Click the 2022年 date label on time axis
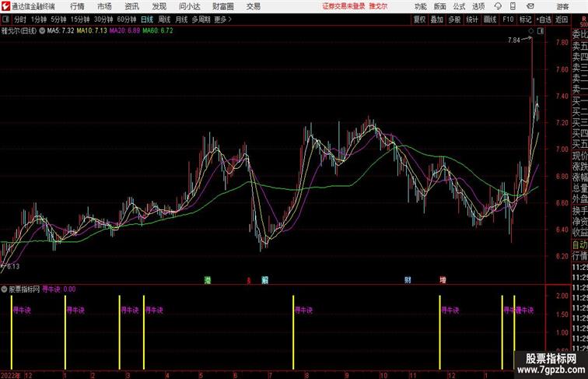This screenshot has height=379, width=588. [11, 375]
